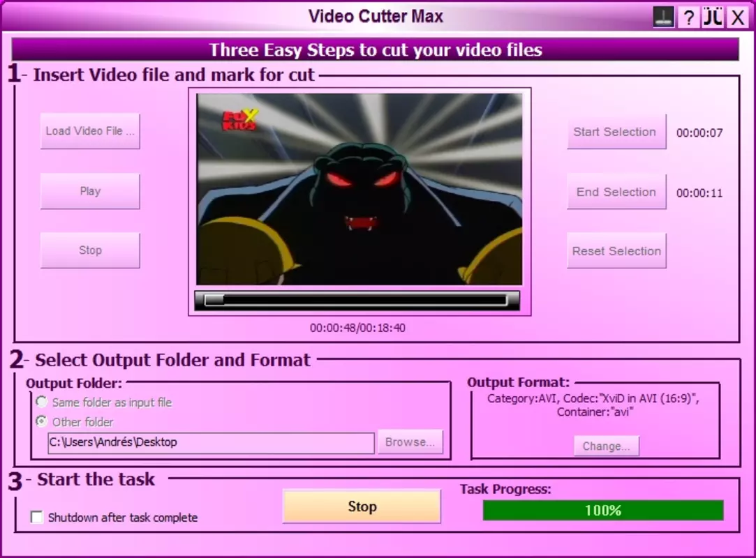Image resolution: width=756 pixels, height=558 pixels.
Task: Change the output format
Action: tap(606, 446)
